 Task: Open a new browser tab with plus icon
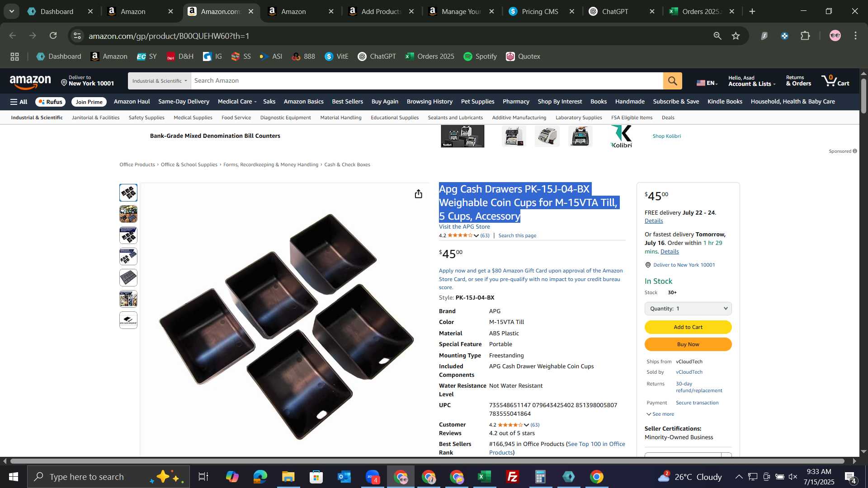coord(752,11)
